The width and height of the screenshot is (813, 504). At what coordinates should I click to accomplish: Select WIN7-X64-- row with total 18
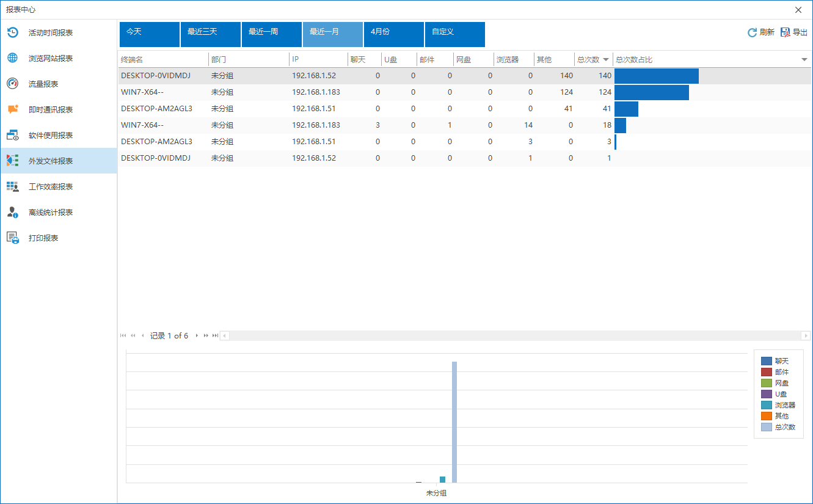coord(465,125)
